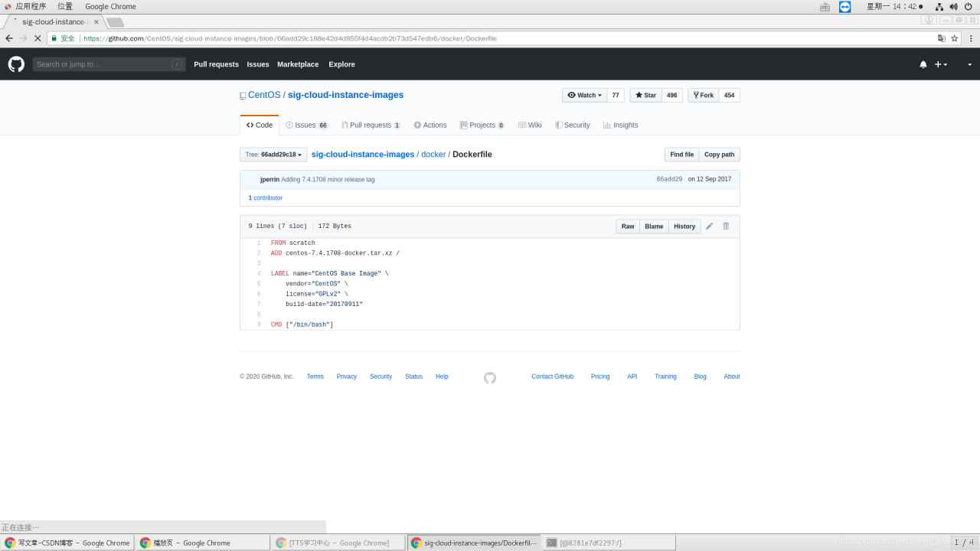980x551 pixels.
Task: Open commit hash 66add29
Action: point(669,179)
